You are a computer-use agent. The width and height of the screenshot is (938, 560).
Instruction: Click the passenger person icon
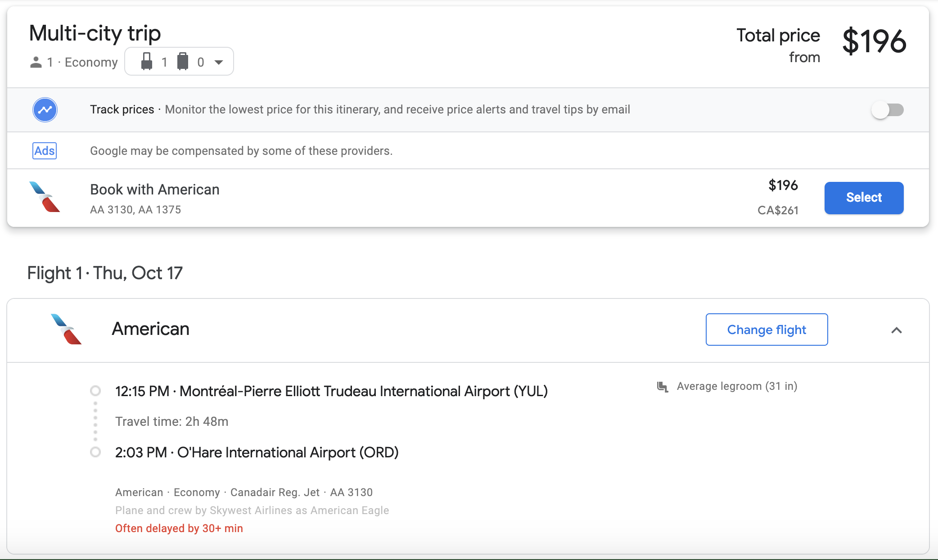point(36,62)
